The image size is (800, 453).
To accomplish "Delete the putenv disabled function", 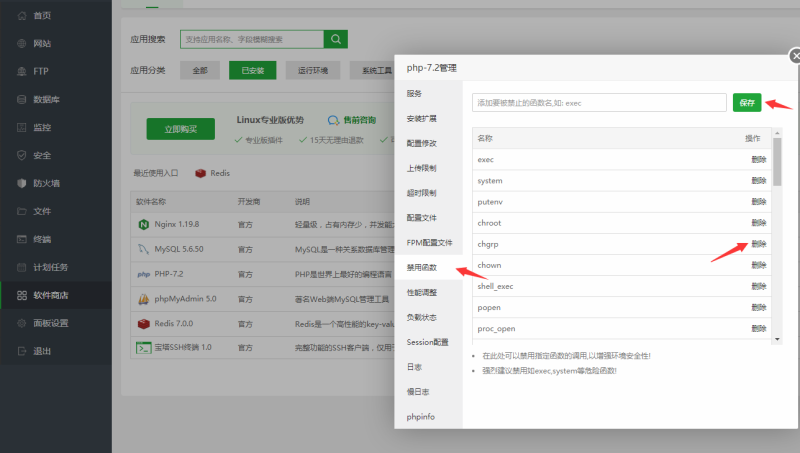I will tap(759, 202).
